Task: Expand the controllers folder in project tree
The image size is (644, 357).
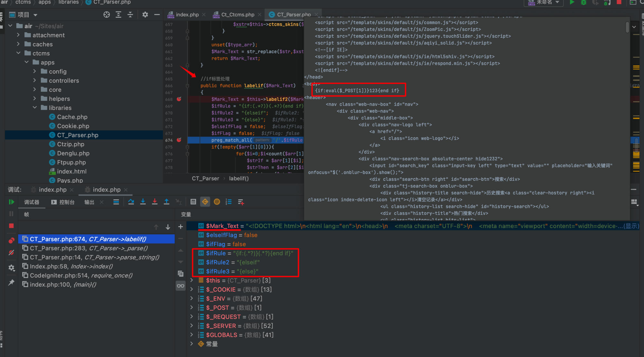Action: click(x=35, y=81)
